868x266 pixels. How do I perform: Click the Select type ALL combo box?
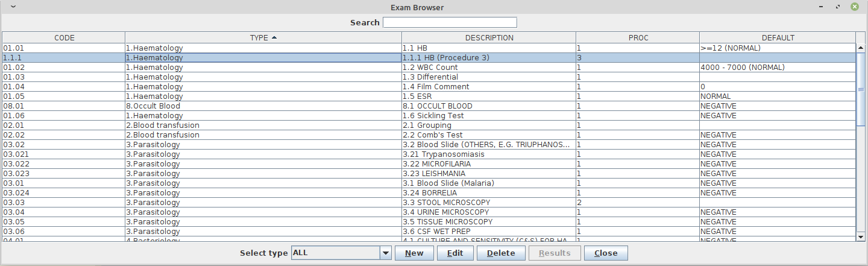pyautogui.click(x=335, y=253)
